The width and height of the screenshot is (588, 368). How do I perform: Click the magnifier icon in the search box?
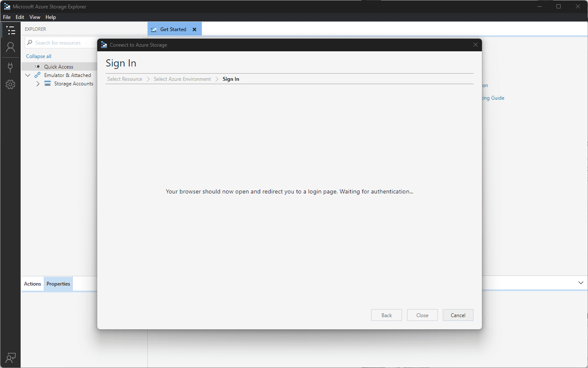click(x=29, y=42)
